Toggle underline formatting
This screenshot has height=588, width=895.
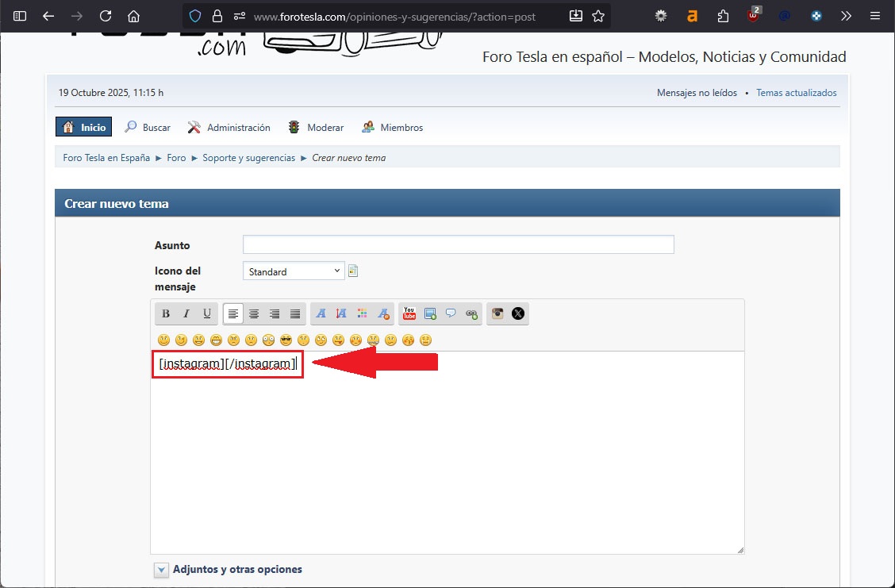[207, 313]
